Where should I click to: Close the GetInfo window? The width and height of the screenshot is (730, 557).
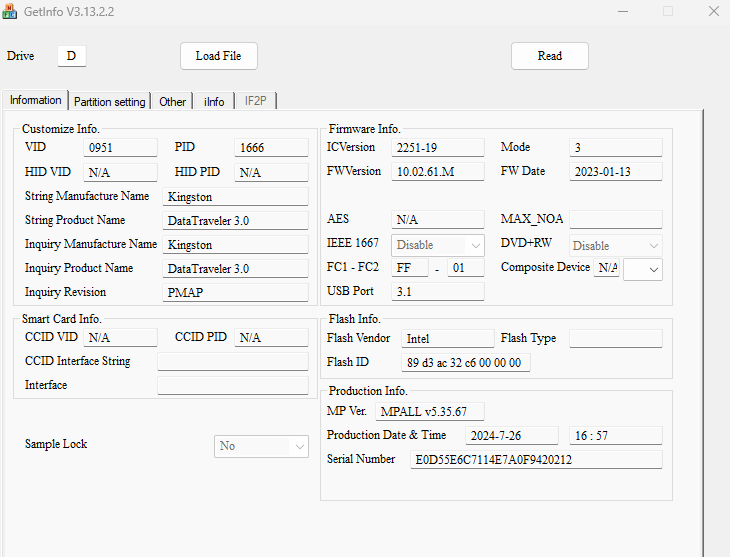point(712,12)
